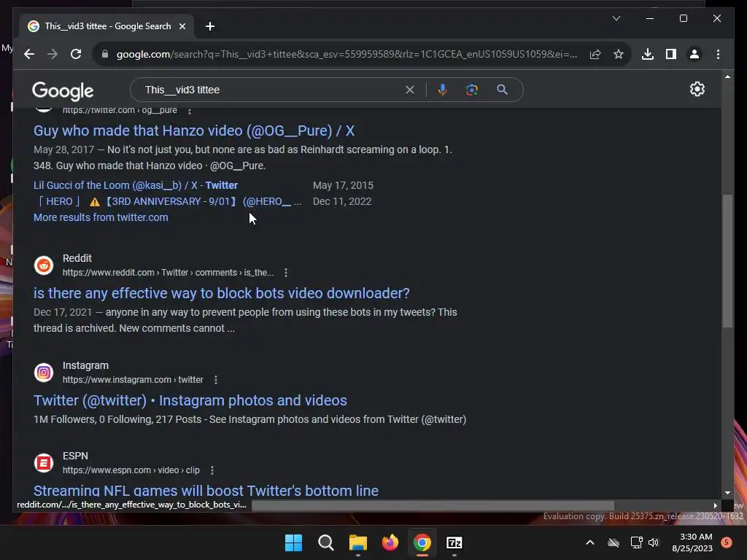This screenshot has width=747, height=560.
Task: Share this page from address bar
Action: 595,54
